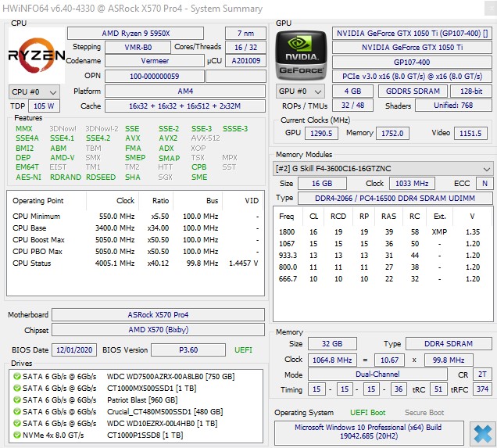Click the AVX2 feature label
This screenshot has width=497, height=448.
click(168, 138)
